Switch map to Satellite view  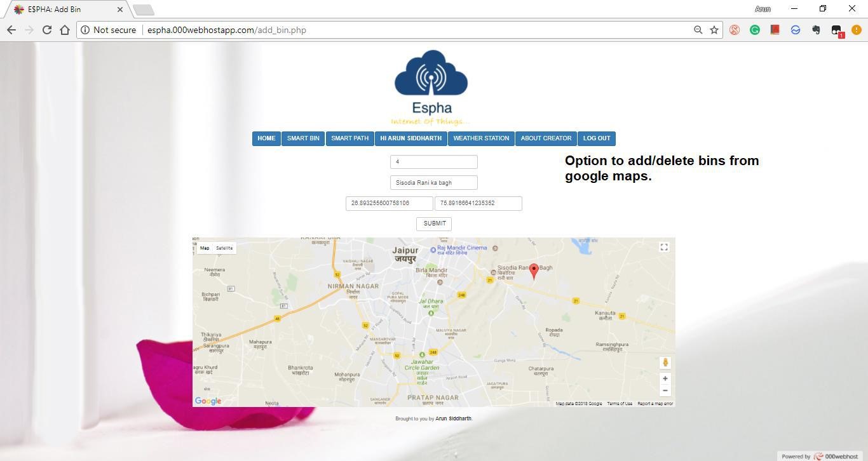coord(224,248)
